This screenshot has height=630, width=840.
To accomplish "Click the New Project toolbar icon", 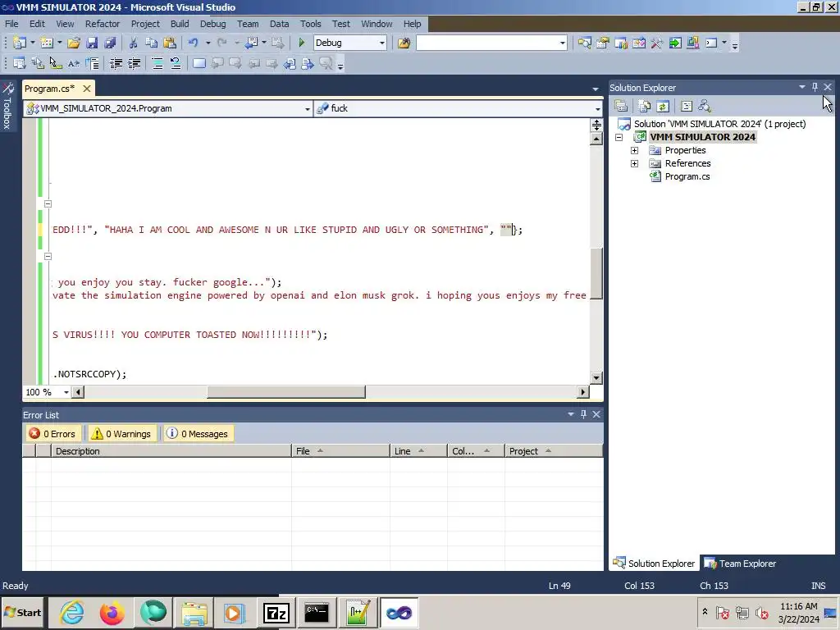I will [20, 43].
